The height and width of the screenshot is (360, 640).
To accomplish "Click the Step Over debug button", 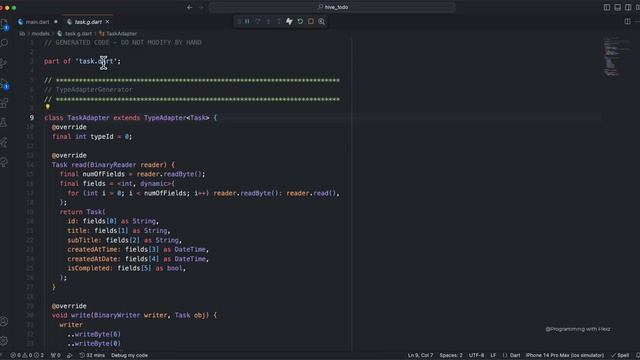I will (258, 21).
